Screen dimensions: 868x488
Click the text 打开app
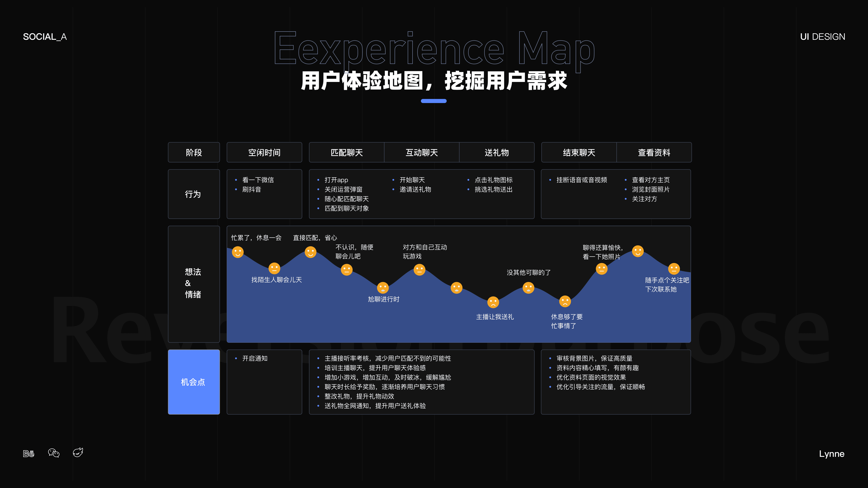[x=336, y=180]
